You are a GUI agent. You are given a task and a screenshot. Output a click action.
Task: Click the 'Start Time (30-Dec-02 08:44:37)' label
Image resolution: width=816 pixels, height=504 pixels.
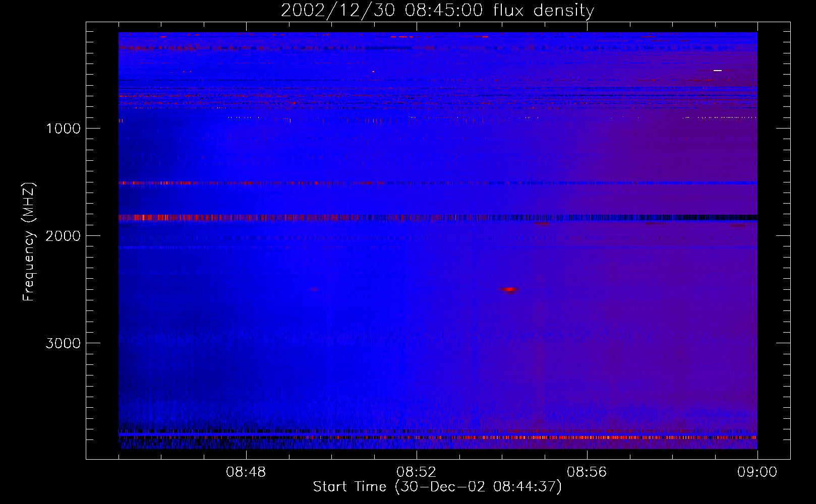pyautogui.click(x=437, y=487)
